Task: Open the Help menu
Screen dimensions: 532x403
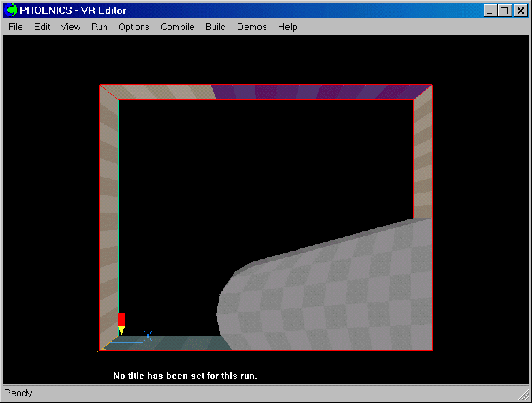Action: [x=287, y=27]
